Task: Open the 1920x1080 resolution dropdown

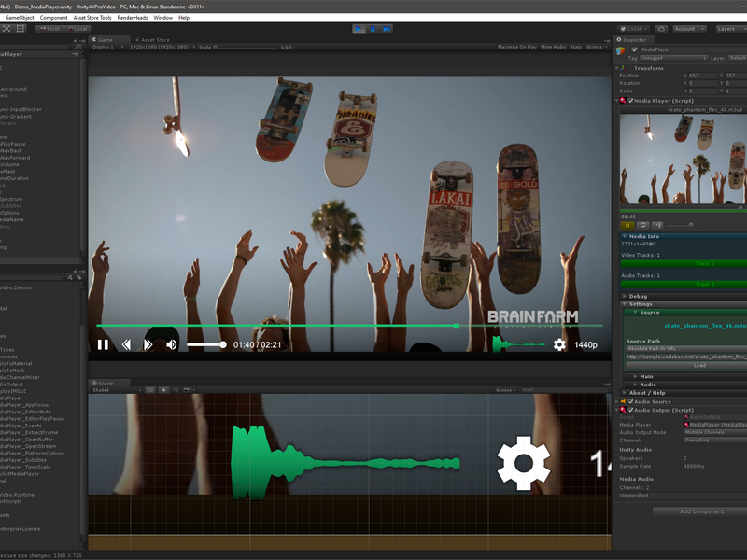Action: pos(162,48)
